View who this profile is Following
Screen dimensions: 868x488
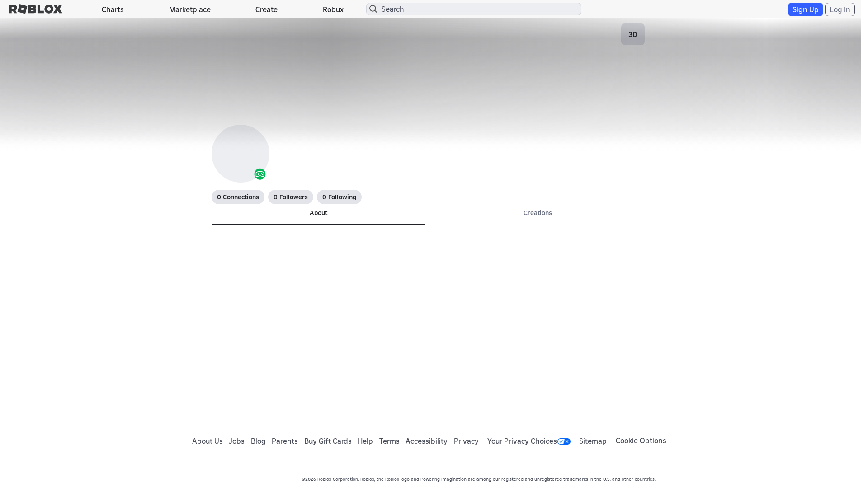pyautogui.click(x=339, y=197)
